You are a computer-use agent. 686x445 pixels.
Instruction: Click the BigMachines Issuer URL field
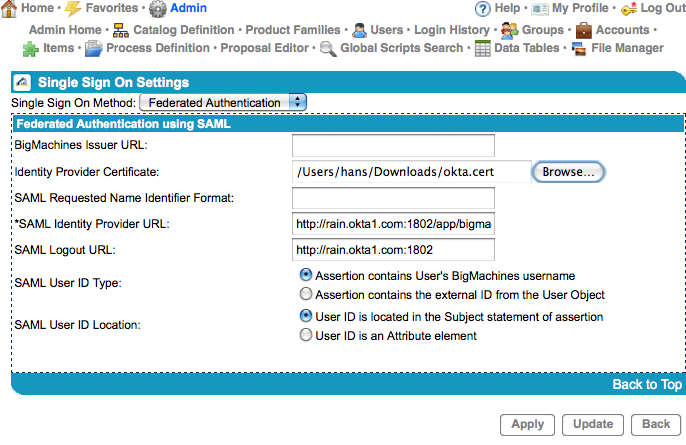pyautogui.click(x=393, y=146)
